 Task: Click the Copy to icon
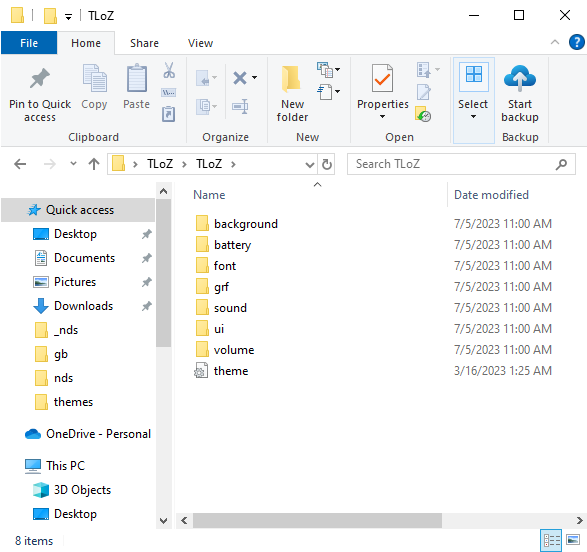tap(203, 106)
